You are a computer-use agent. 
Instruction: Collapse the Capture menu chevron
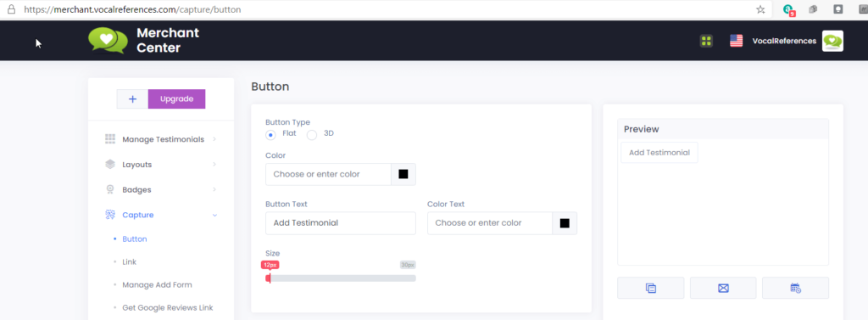coord(214,216)
